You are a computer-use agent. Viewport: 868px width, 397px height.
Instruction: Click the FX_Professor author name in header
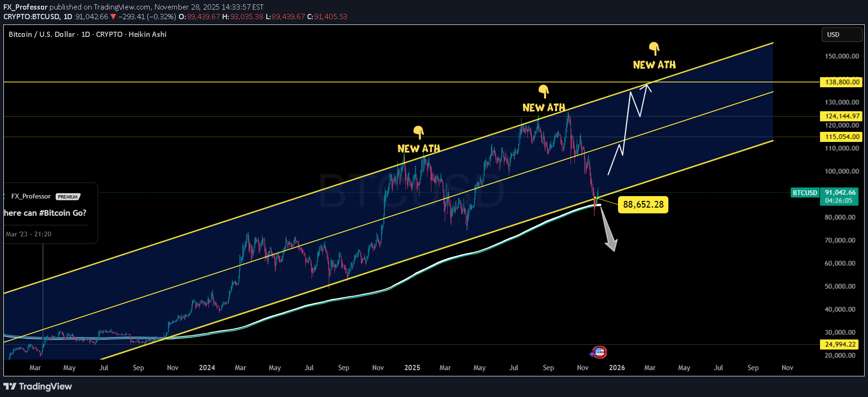coord(25,7)
